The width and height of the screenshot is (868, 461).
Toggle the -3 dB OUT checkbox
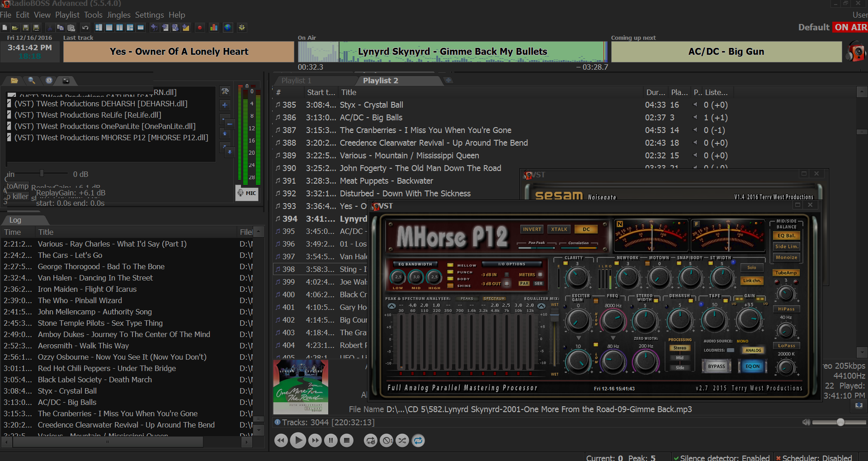(x=507, y=284)
